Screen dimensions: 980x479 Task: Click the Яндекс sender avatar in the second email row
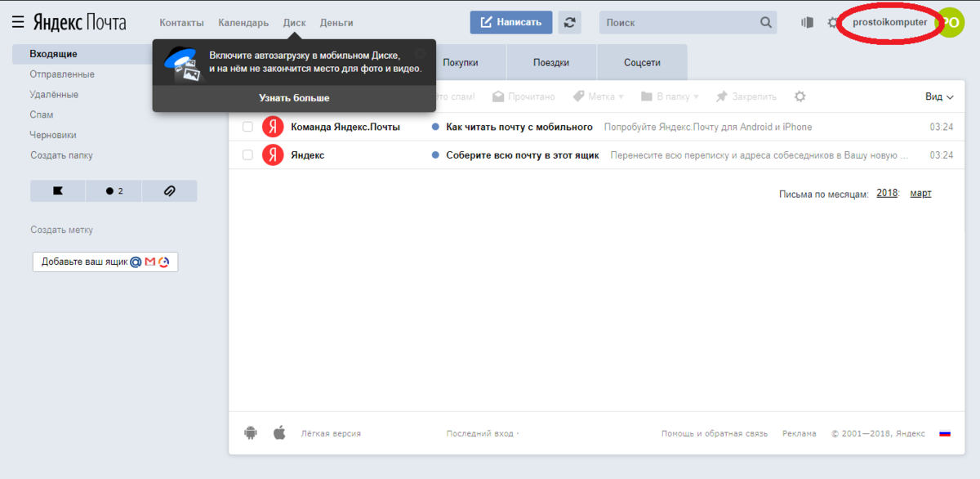(273, 154)
